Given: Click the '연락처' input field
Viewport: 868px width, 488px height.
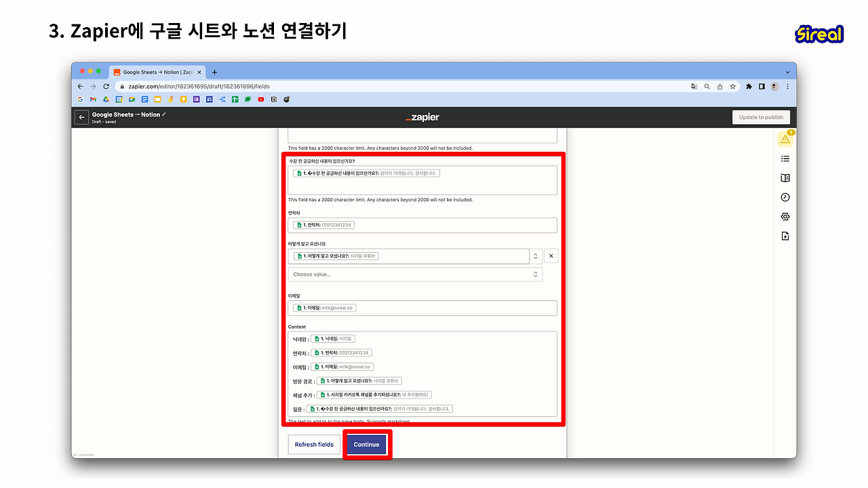Looking at the screenshot, I should 422,225.
